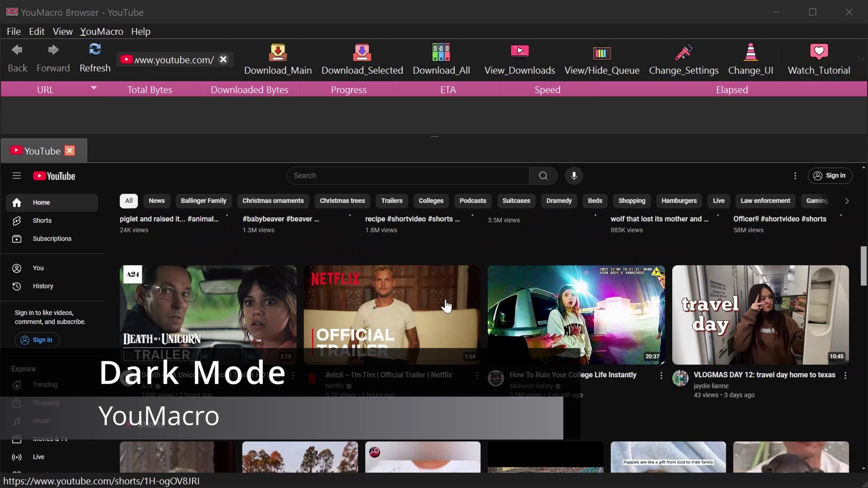The image size is (868, 488).
Task: Click the sidebar Sign in button
Action: (37, 340)
